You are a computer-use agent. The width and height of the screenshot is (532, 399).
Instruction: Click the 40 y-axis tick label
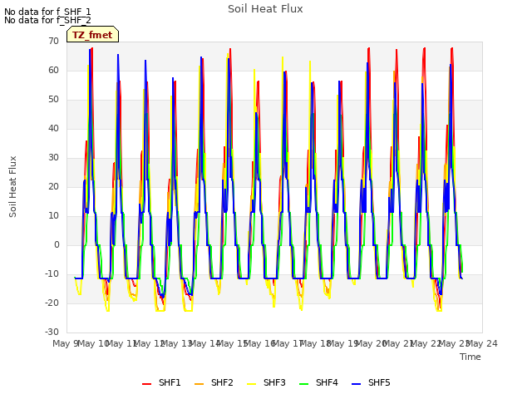[53, 128]
